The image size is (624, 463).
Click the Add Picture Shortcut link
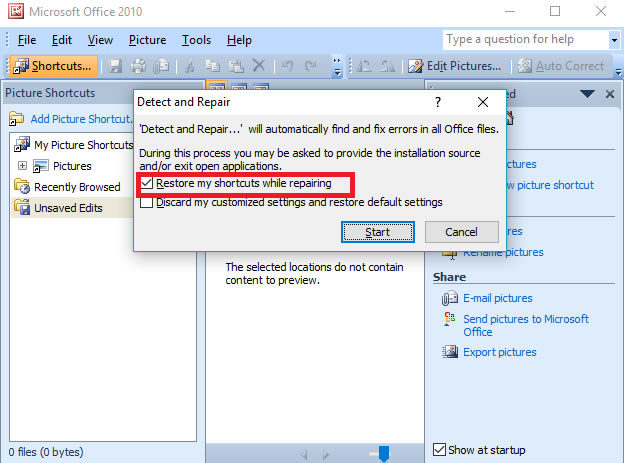coord(82,119)
